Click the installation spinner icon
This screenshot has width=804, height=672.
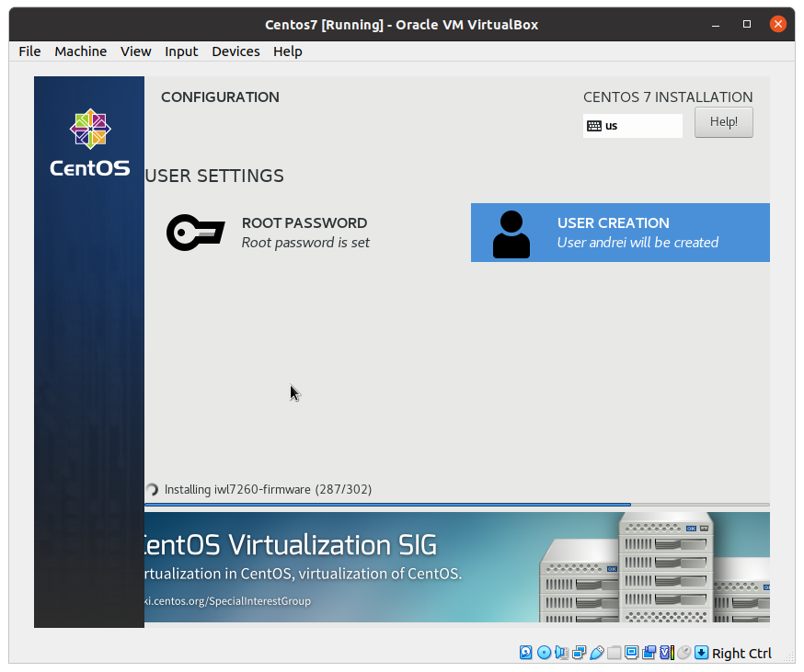[152, 489]
